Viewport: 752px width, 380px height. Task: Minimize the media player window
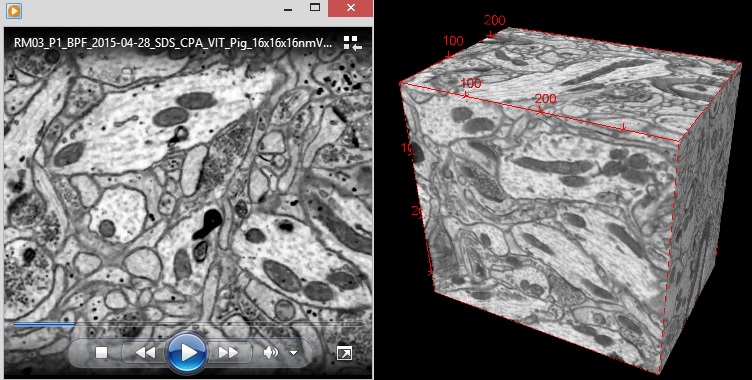click(288, 9)
